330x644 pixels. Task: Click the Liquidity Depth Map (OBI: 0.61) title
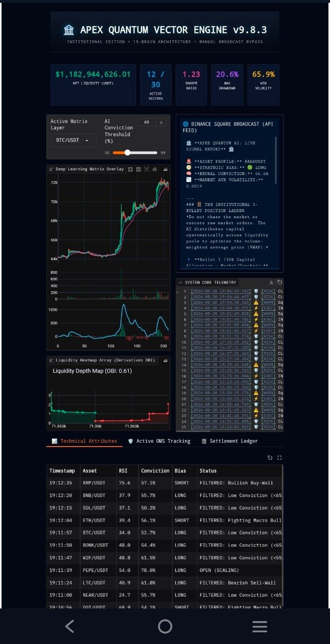[x=92, y=371]
